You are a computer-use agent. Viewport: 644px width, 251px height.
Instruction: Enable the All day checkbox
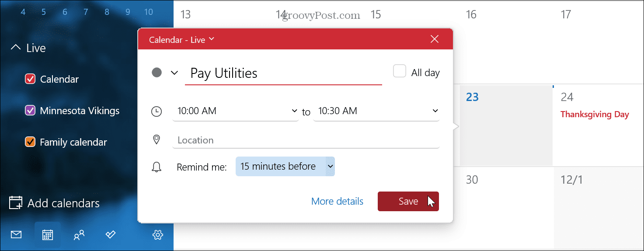tap(400, 71)
